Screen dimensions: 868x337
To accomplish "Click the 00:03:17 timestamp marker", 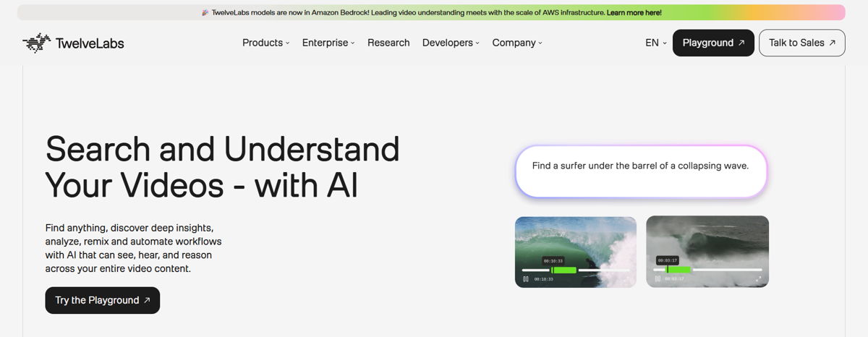I will point(668,260).
